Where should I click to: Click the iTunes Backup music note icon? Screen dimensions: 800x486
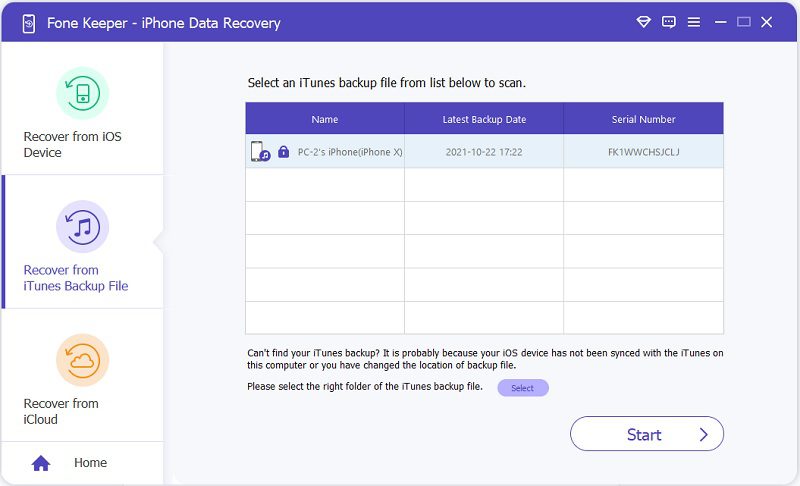[82, 227]
